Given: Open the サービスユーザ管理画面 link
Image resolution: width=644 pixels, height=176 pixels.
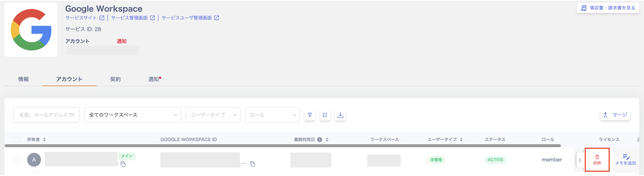Looking at the screenshot, I should pyautogui.click(x=187, y=18).
